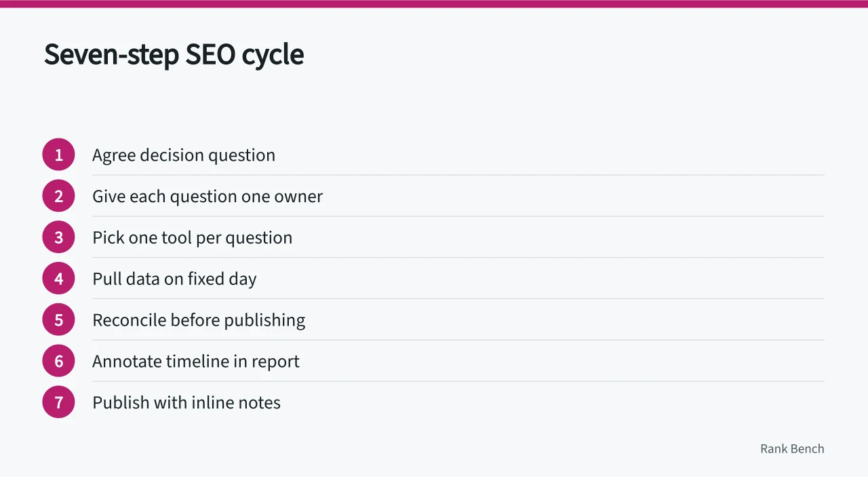
Task: Click the number 7 step badge
Action: [58, 402]
